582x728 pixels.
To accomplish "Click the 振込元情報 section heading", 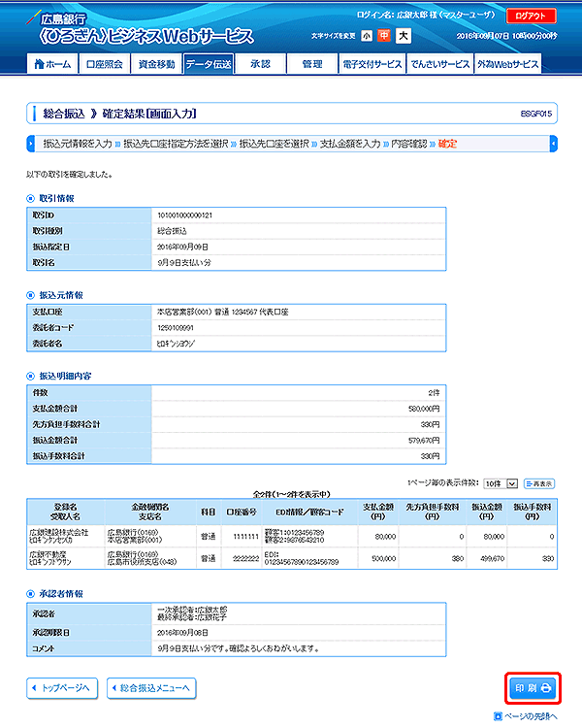I will coord(61,295).
